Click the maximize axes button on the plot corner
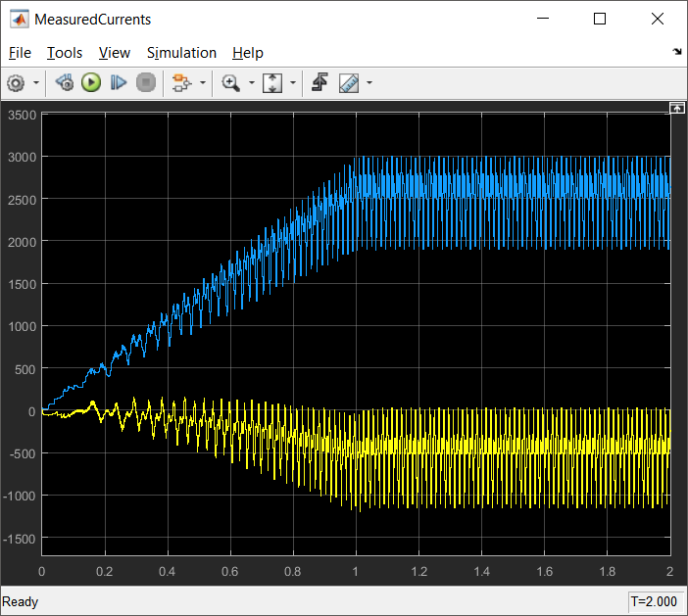This screenshot has height=616, width=688. (x=676, y=108)
